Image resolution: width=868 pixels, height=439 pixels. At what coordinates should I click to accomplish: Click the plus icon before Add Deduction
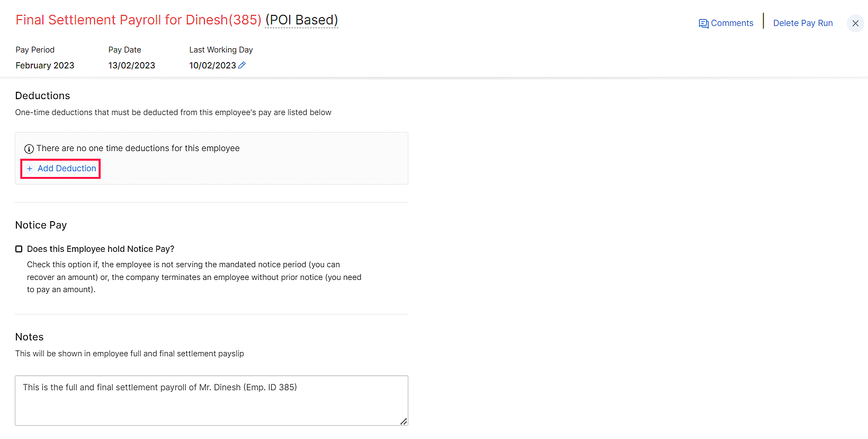[30, 169]
